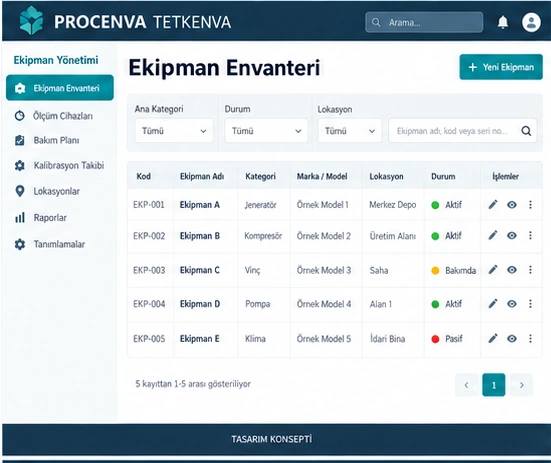Open more options for Ekipman A
The height and width of the screenshot is (463, 551).
tap(530, 204)
